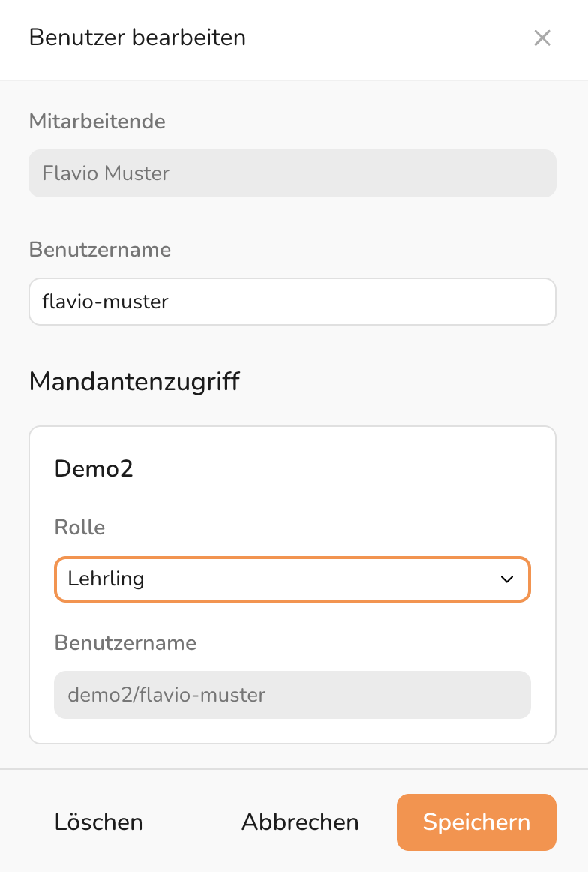588x872 pixels.
Task: Click the Mitarbeitende field label
Action: coord(97,121)
